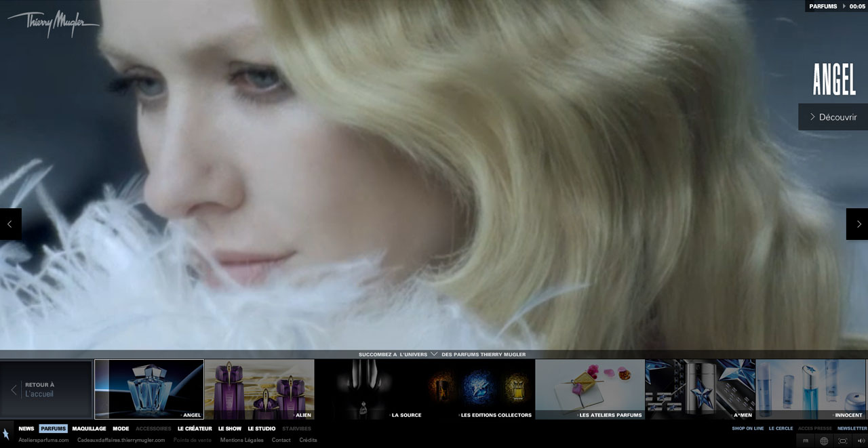Expand the SUCCOMBEZ A L'UNIVERS chevron

point(433,354)
